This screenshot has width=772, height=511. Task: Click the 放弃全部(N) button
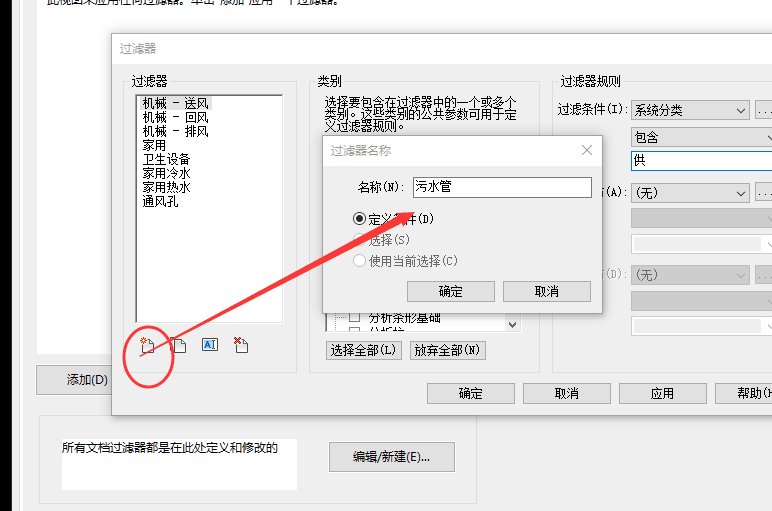(x=448, y=351)
